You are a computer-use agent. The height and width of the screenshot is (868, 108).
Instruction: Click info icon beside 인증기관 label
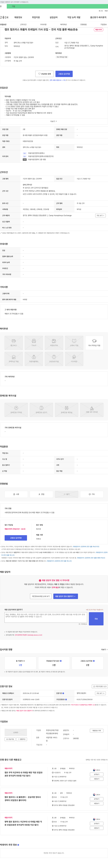click(63, 693)
